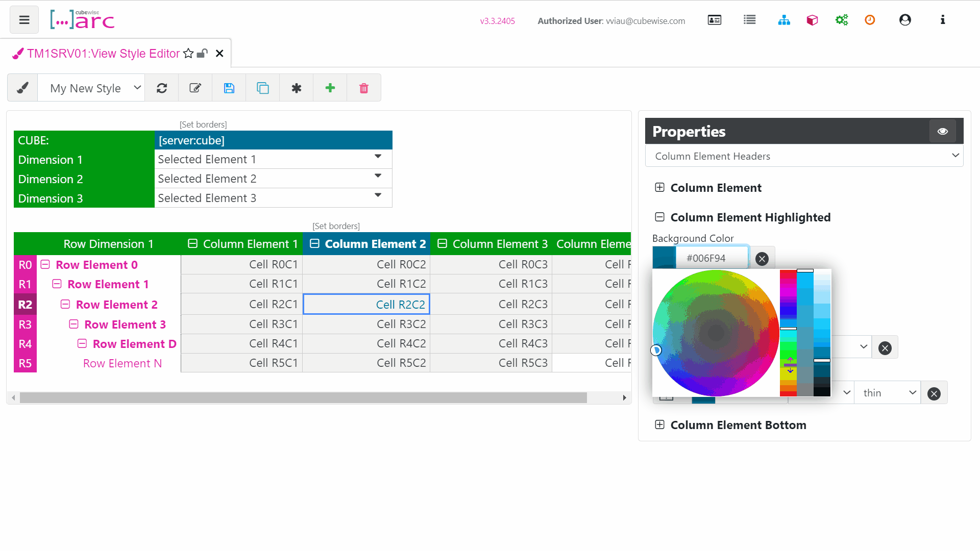Open the hamburger main menu
The height and width of the screenshot is (551, 980).
(24, 20)
